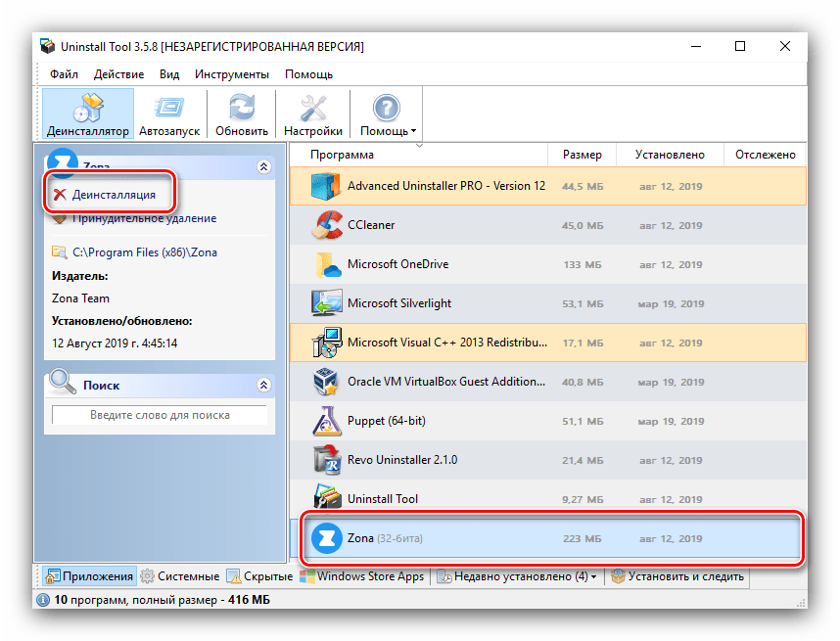The width and height of the screenshot is (840, 641).
Task: Open the Деинсталлятор toolbar section
Action: click(x=88, y=114)
